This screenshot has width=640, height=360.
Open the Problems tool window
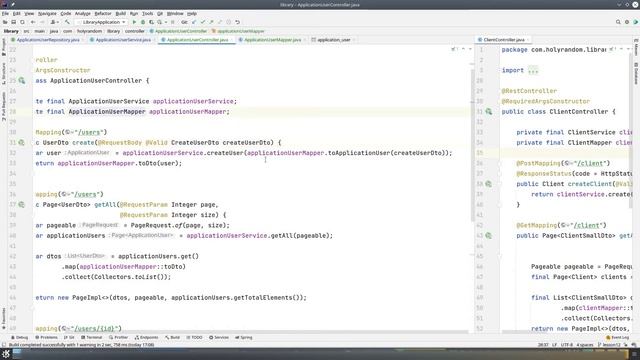(46, 338)
